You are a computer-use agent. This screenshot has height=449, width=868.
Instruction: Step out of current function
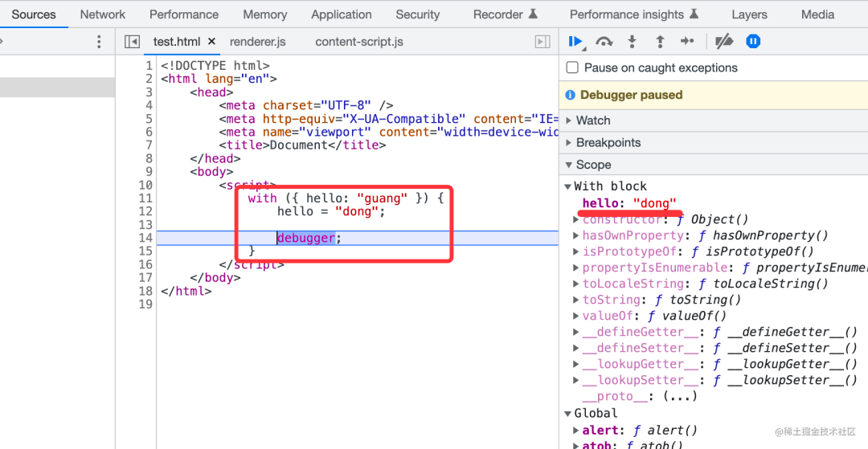(x=659, y=42)
